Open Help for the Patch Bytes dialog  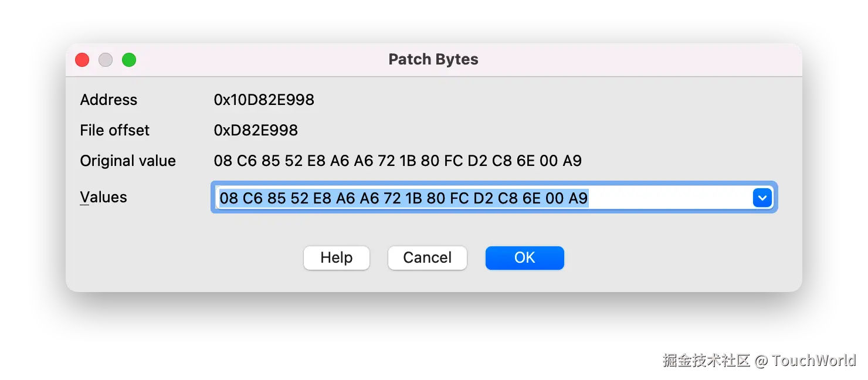(x=336, y=257)
